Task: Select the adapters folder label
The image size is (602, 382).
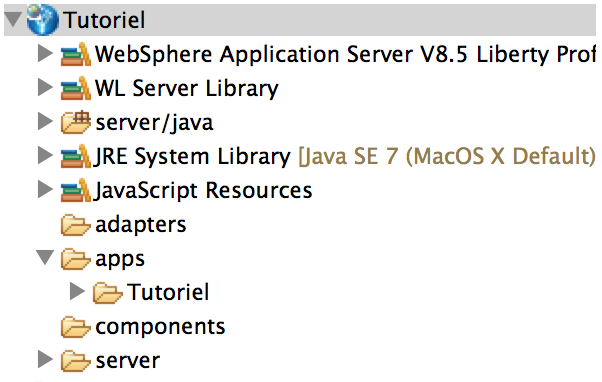Action: pos(141,225)
